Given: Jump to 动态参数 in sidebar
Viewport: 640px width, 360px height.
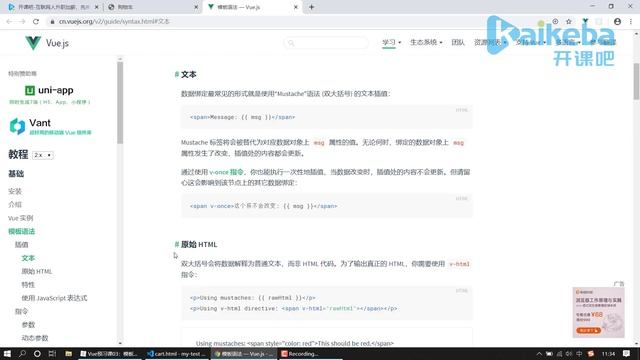Looking at the screenshot, I should pyautogui.click(x=35, y=338).
